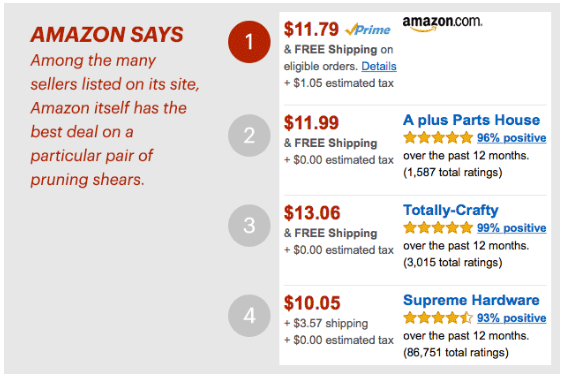This screenshot has height=377, width=563.
Task: Click the amazon.com logo
Action: [x=442, y=23]
